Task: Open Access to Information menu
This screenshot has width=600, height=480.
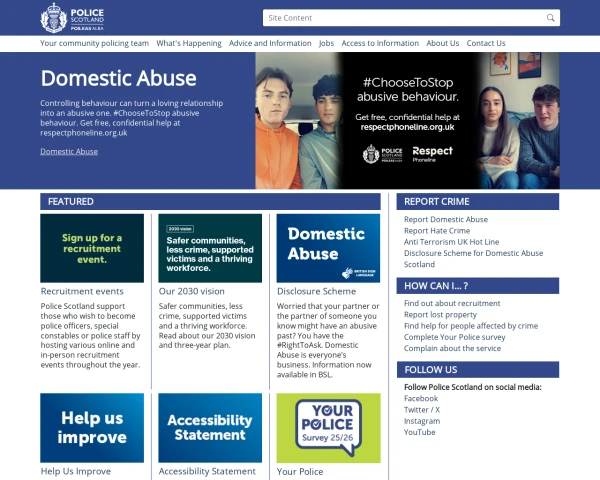Action: (380, 43)
